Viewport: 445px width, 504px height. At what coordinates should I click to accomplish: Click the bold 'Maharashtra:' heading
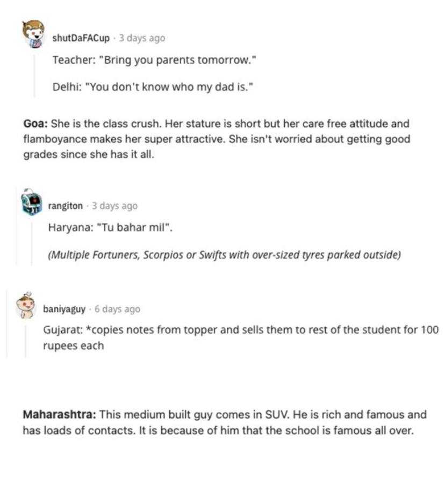pyautogui.click(x=60, y=415)
